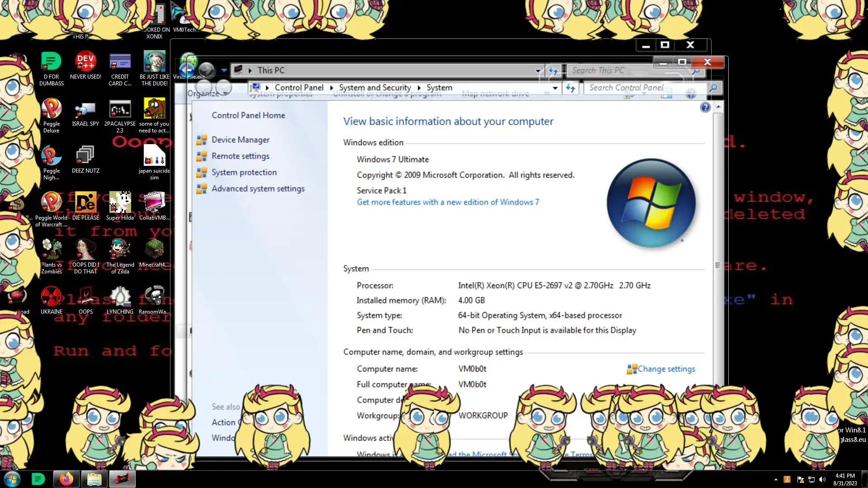The height and width of the screenshot is (488, 868).
Task: Open the Windows Start orb
Action: click(12, 479)
